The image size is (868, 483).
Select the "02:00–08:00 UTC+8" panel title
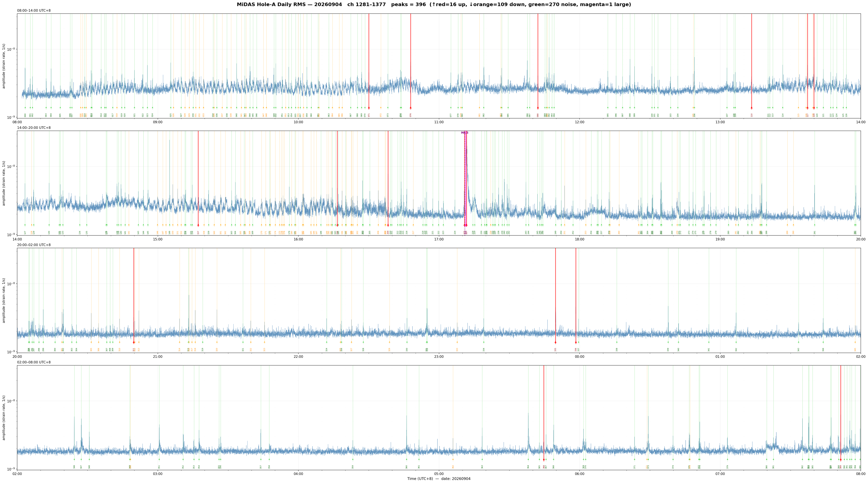[34, 362]
